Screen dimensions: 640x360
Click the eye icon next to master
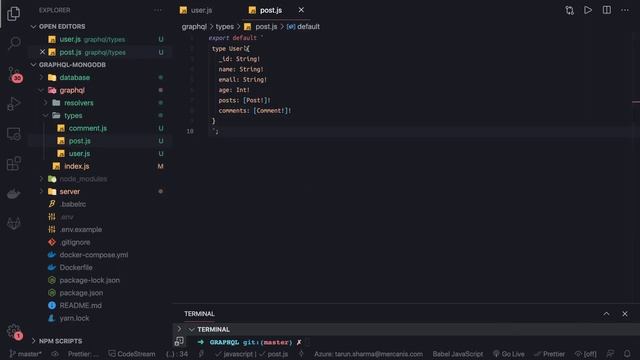coord(55,354)
